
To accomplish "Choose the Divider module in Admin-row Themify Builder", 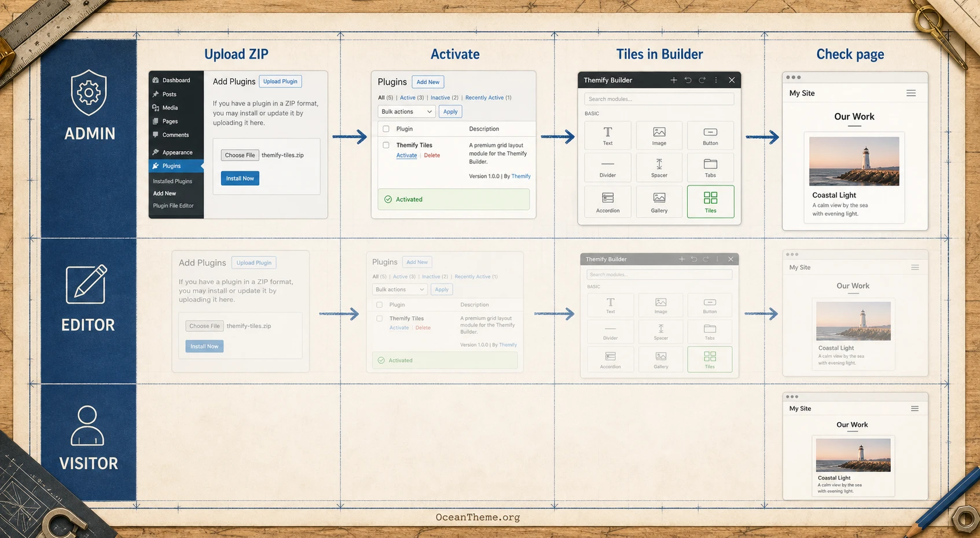I will click(608, 167).
